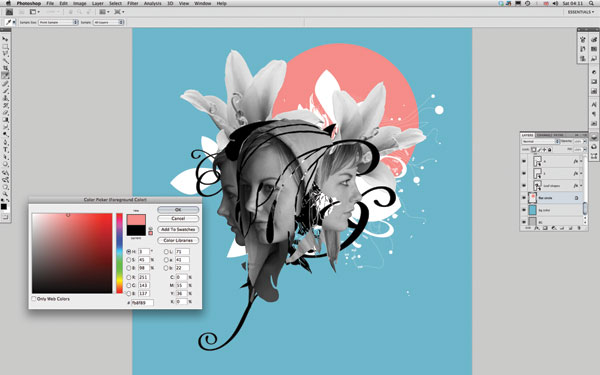Hide the bg color layer
The image size is (600, 375).
(x=524, y=210)
